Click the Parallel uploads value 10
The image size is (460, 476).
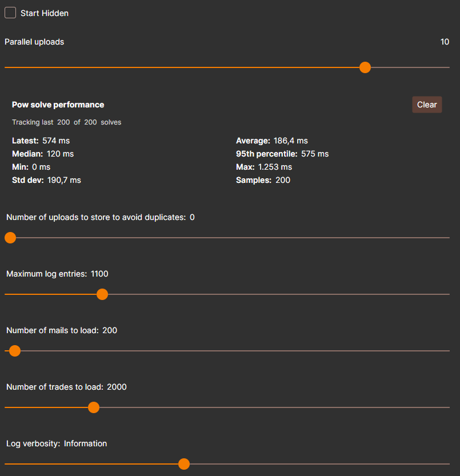[x=445, y=42]
